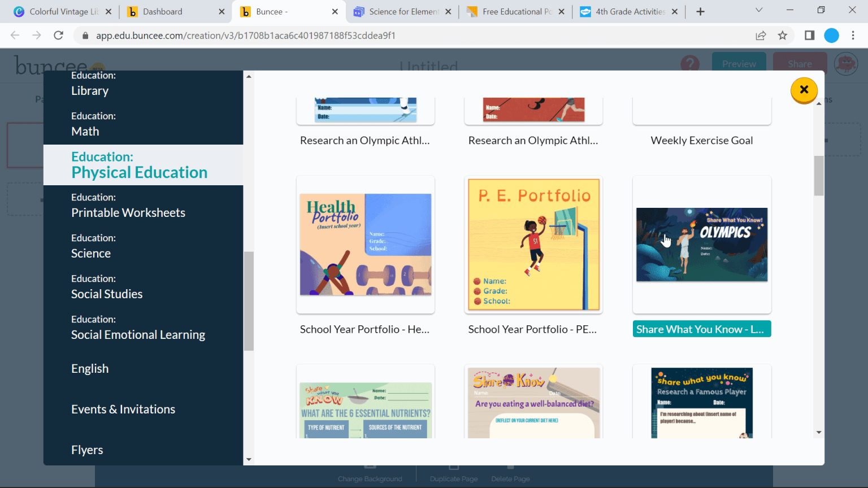Click the Share button
Image resolution: width=868 pixels, height=488 pixels.
click(x=800, y=64)
